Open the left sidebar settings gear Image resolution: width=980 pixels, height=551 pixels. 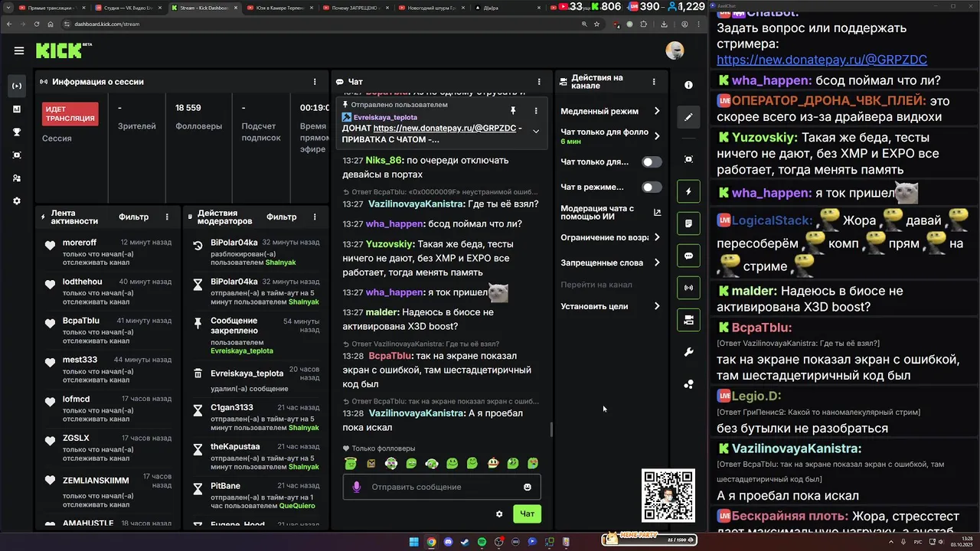(17, 201)
